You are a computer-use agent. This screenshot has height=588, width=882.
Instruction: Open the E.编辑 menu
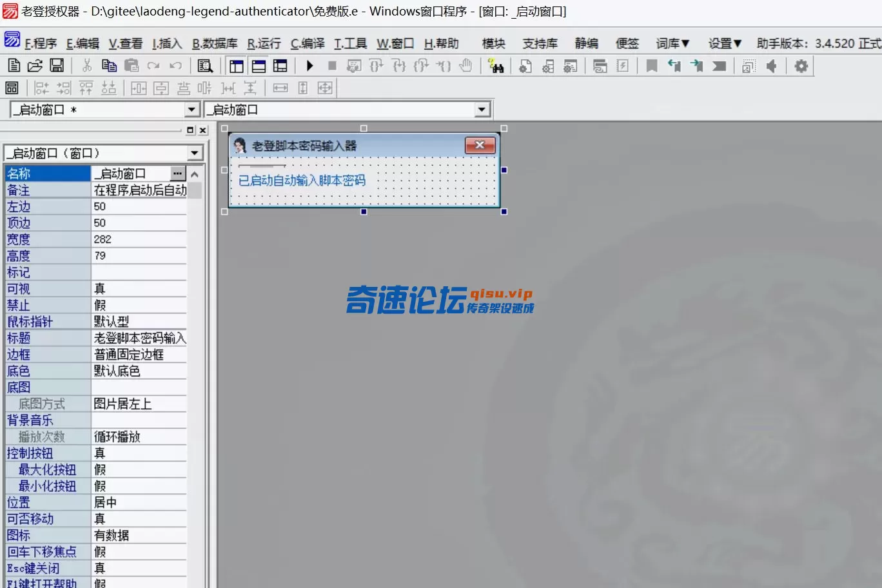tap(83, 43)
